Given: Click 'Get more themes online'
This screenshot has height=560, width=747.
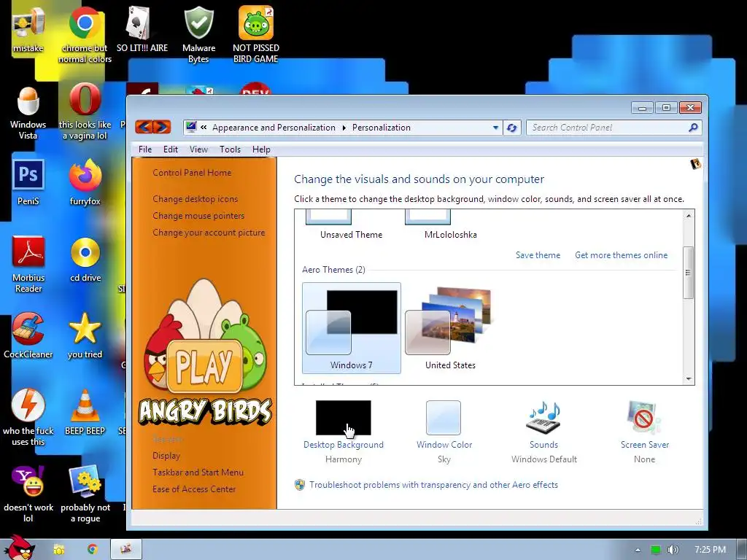Looking at the screenshot, I should pyautogui.click(x=622, y=255).
